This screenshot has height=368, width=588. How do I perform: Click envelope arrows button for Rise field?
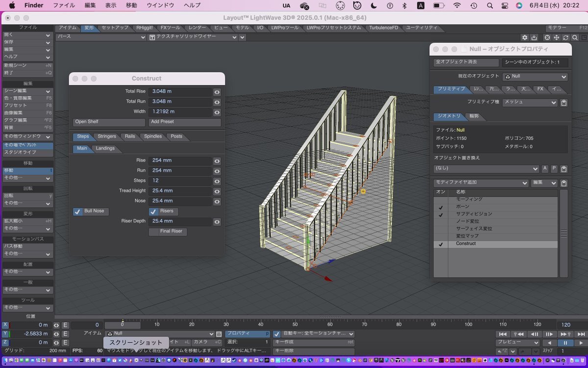point(217,161)
